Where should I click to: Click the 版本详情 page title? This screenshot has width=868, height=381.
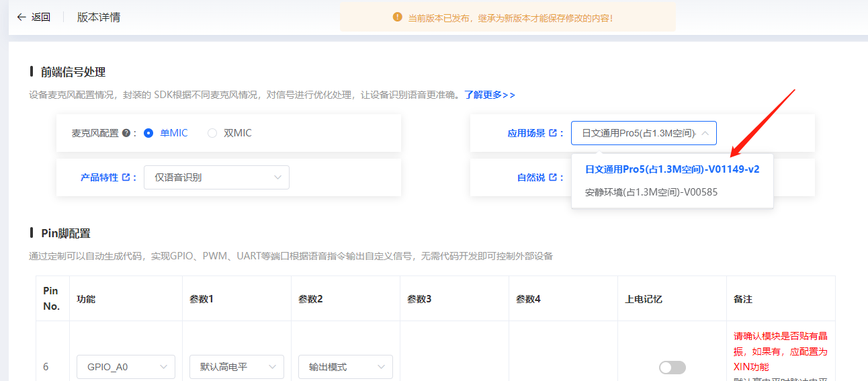99,17
